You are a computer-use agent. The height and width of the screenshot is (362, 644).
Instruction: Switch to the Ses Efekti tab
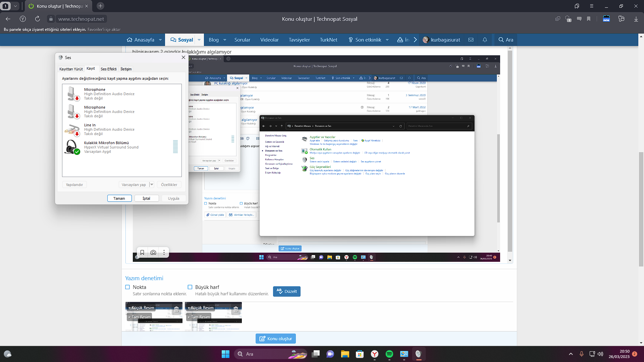[108, 69]
